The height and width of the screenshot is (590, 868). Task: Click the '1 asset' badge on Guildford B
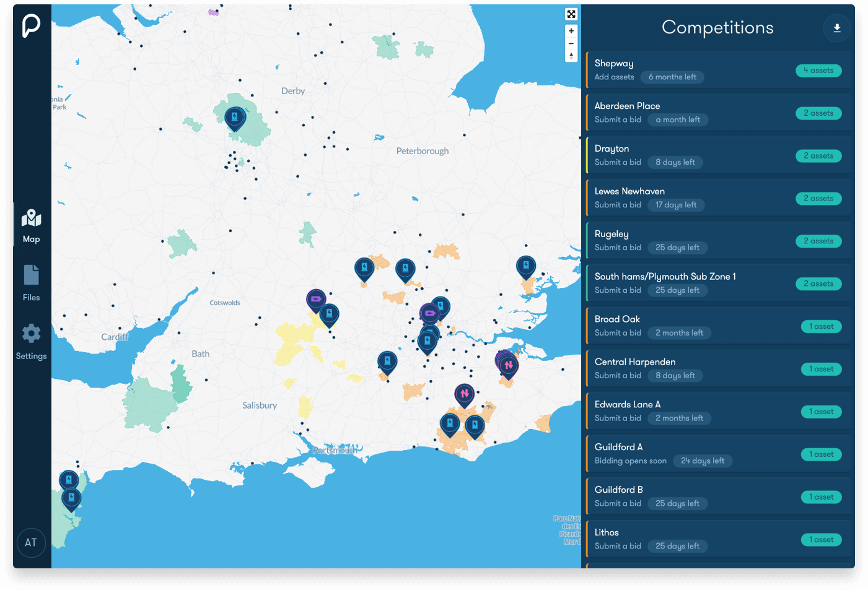point(821,497)
